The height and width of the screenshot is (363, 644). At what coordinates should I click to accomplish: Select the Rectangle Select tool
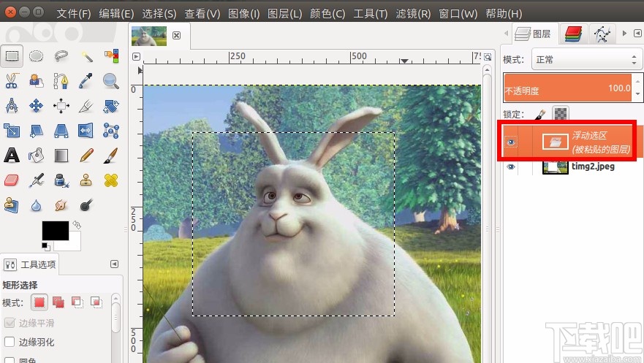pos(12,56)
